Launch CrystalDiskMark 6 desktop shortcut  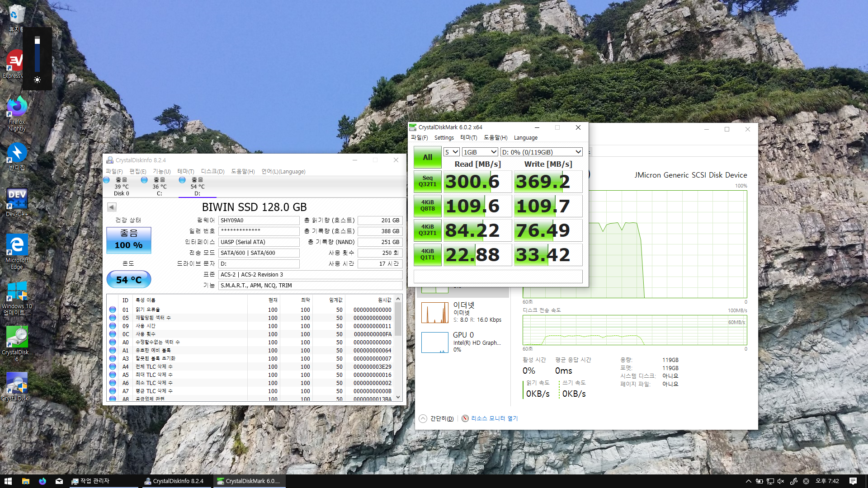pos(17,343)
